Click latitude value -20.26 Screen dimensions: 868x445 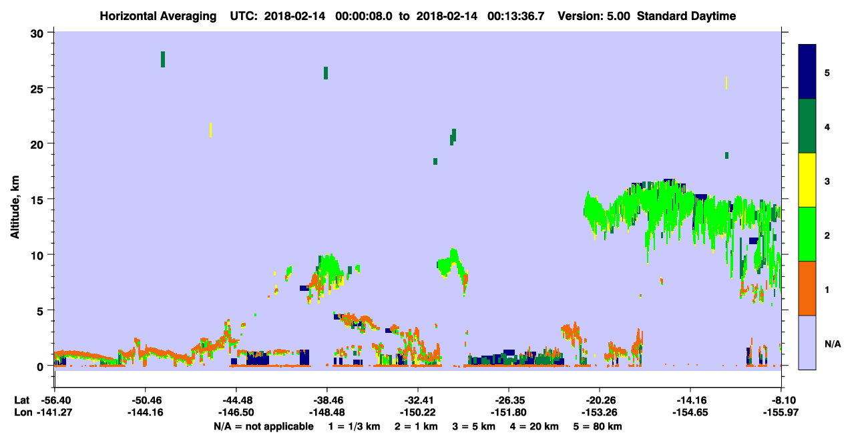click(600, 400)
